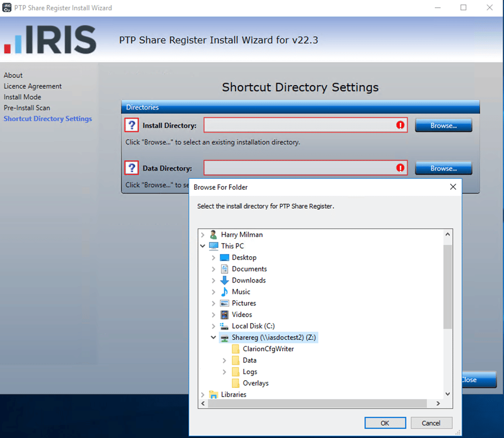Click the Music note icon
504x438 pixels.
[x=224, y=292]
